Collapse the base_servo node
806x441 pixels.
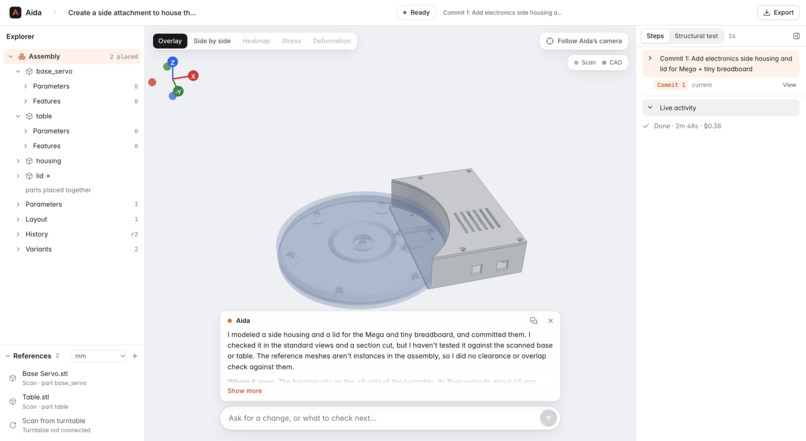tap(18, 71)
